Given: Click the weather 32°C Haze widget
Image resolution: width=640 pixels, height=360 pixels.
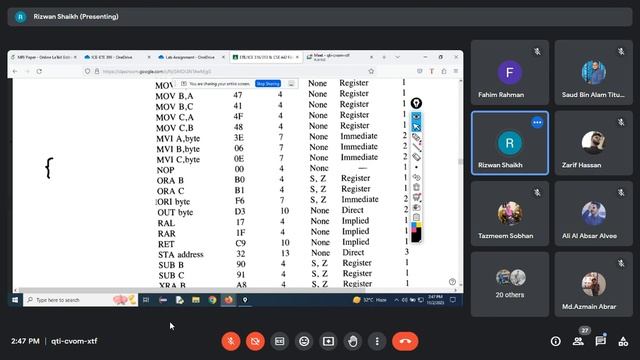Looking at the screenshot, I should pyautogui.click(x=370, y=300).
